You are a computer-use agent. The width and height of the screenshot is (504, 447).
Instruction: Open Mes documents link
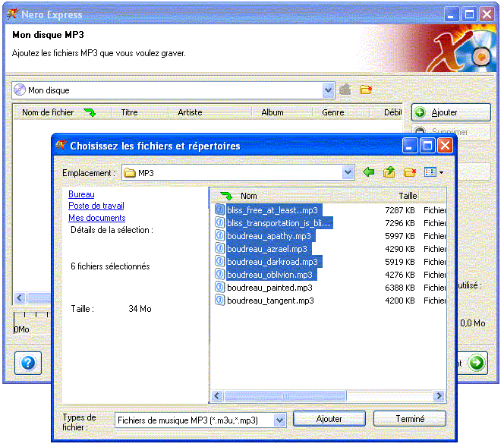(x=96, y=218)
